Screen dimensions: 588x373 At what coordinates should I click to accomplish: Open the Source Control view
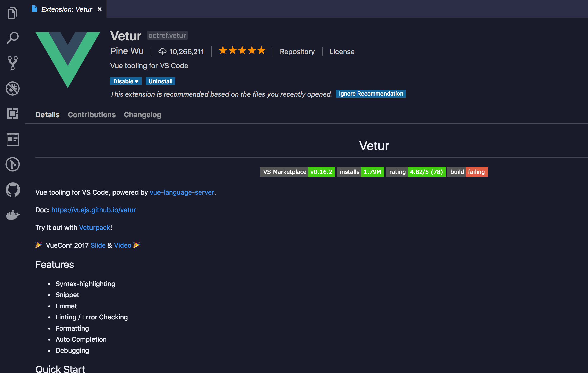point(13,63)
